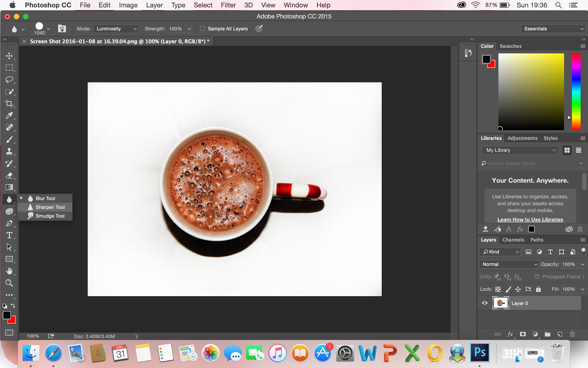Image resolution: width=588 pixels, height=368 pixels.
Task: Select the Hand tool
Action: pyautogui.click(x=9, y=271)
